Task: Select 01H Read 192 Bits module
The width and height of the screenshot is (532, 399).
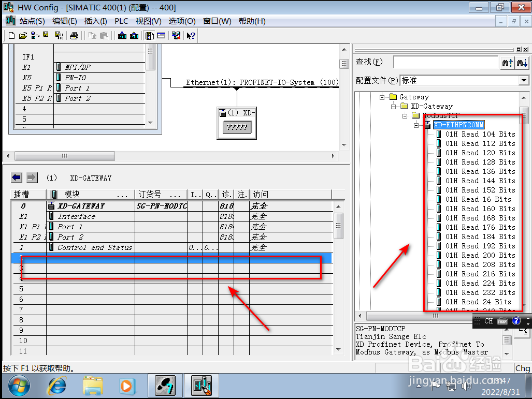Action: (x=480, y=246)
